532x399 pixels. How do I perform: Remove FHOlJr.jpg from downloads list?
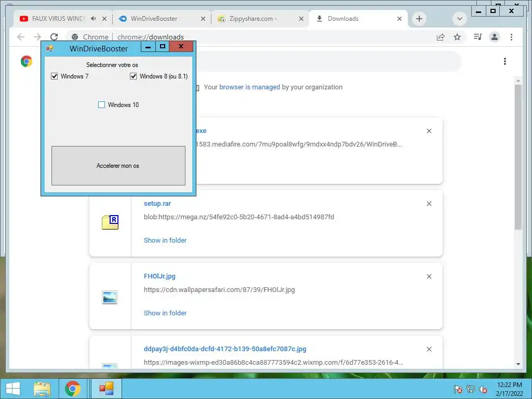click(x=429, y=276)
